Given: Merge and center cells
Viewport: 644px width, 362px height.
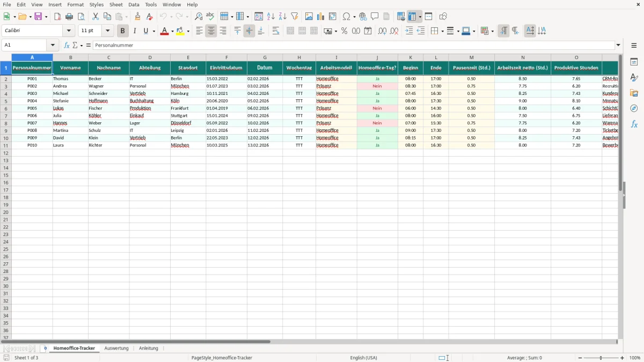Looking at the screenshot, I should [x=290, y=31].
